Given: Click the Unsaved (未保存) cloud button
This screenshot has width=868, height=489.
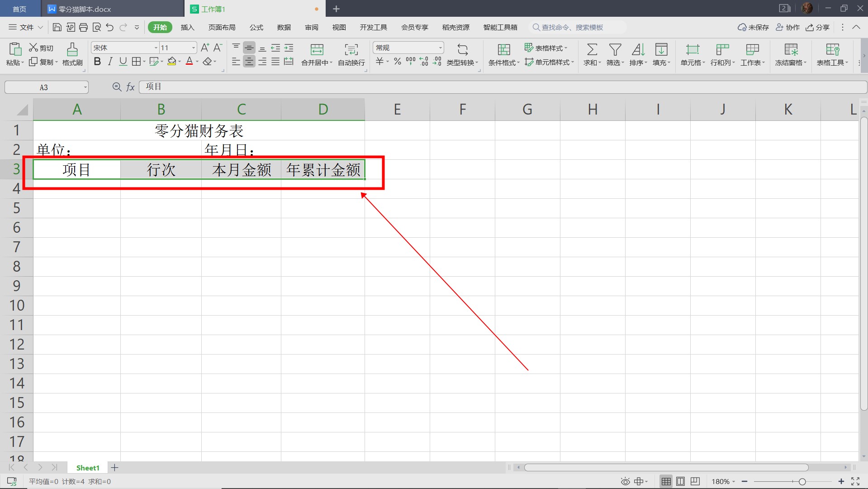Looking at the screenshot, I should tap(753, 28).
